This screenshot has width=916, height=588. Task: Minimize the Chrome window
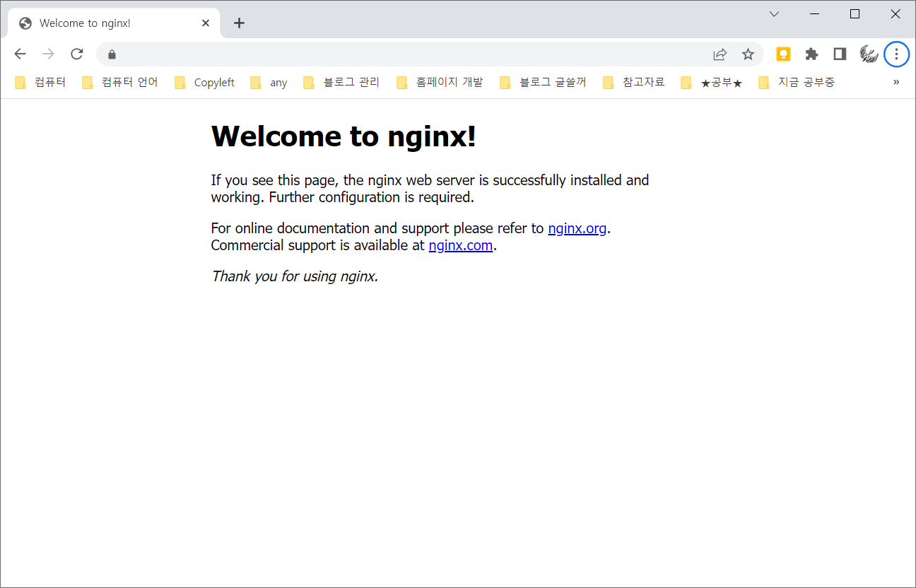814,14
